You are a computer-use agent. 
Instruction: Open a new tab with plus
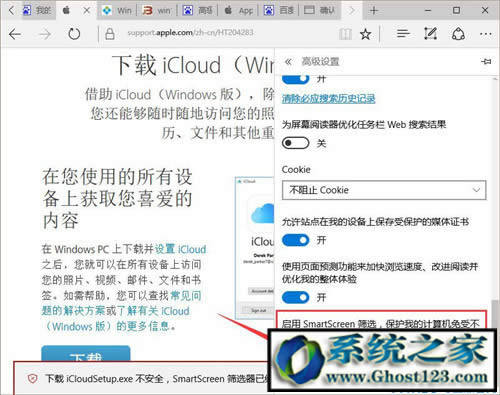374,11
